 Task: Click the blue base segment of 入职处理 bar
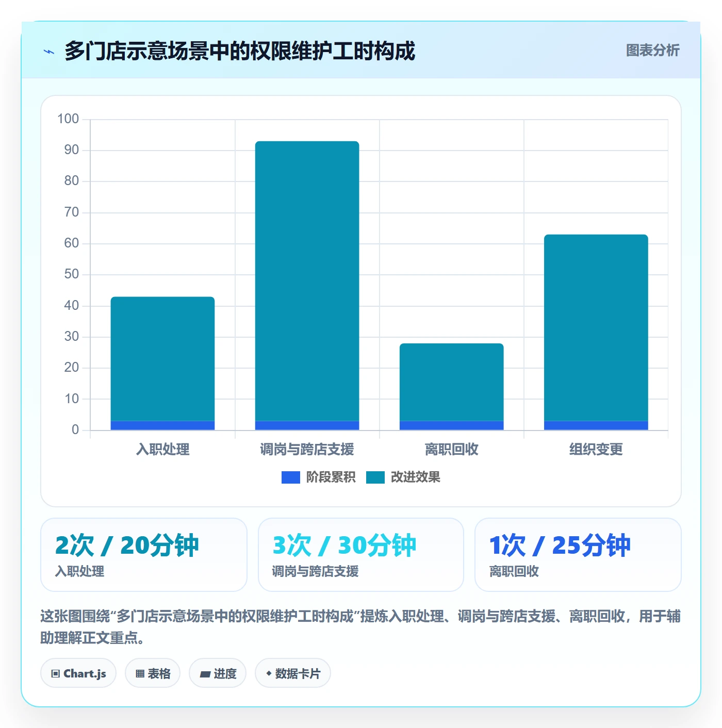(162, 425)
